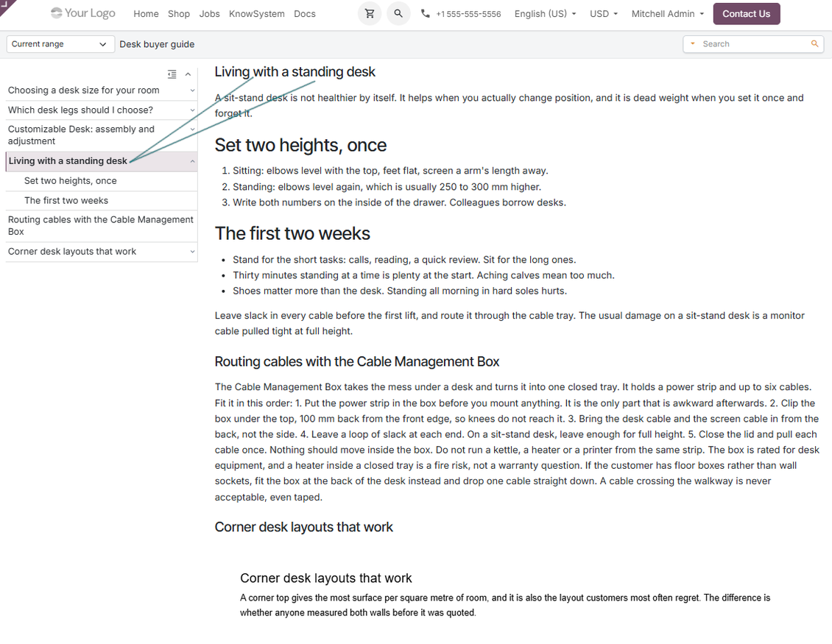Collapse Living with a standing desk chevron

pyautogui.click(x=192, y=161)
